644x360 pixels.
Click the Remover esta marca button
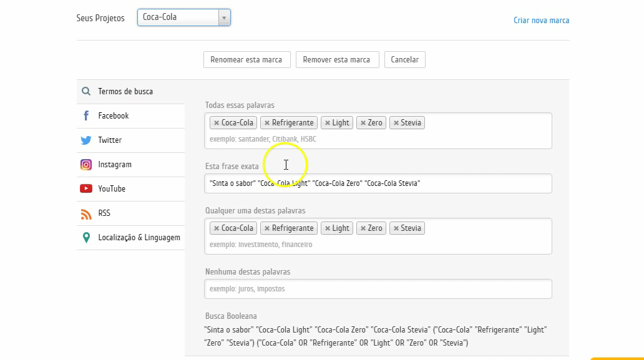[336, 60]
